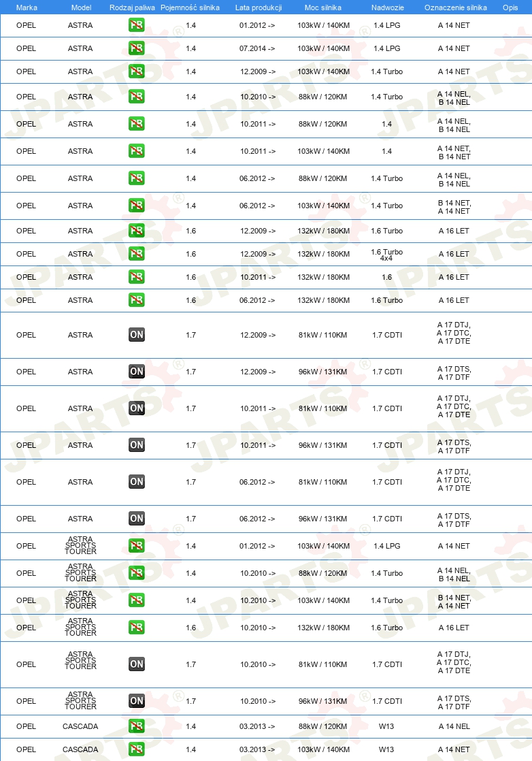This screenshot has width=532, height=761.
Task: Click diesel ON icon for 81kW 12.2009 ASTRA
Action: [136, 334]
